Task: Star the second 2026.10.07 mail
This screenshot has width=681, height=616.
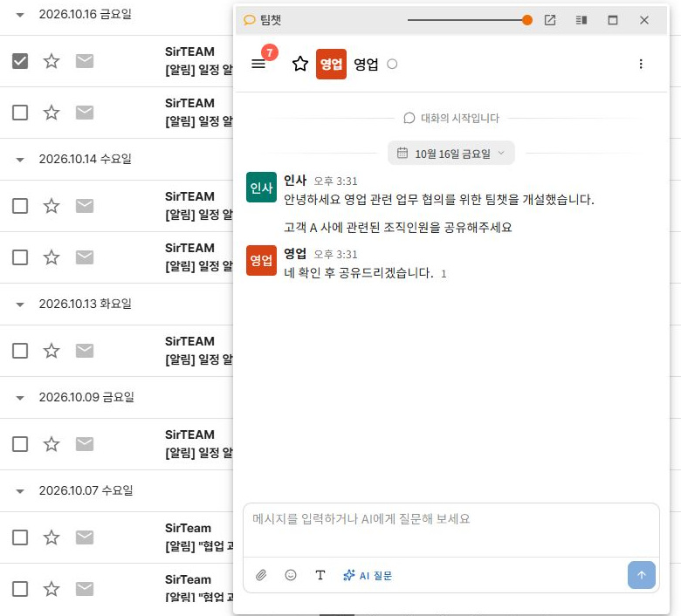Action: tap(52, 589)
